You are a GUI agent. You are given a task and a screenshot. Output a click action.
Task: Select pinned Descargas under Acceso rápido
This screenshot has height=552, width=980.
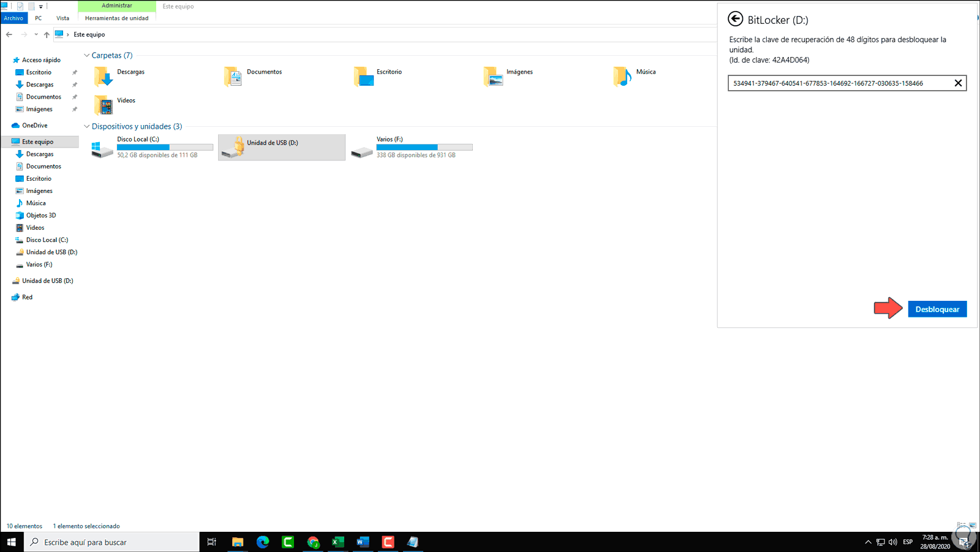[40, 85]
